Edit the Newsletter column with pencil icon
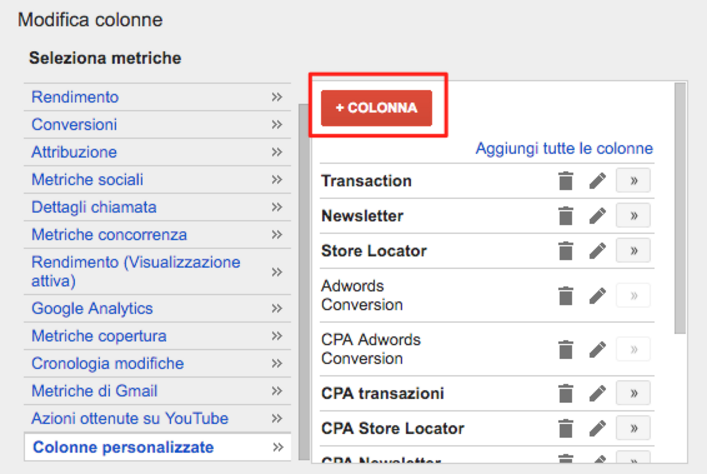This screenshot has width=707, height=474. [597, 216]
